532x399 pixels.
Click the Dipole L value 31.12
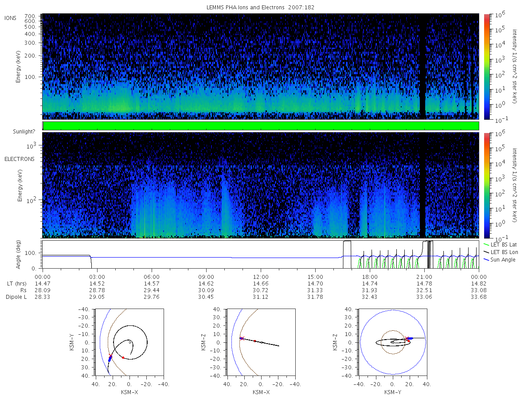pyautogui.click(x=261, y=297)
